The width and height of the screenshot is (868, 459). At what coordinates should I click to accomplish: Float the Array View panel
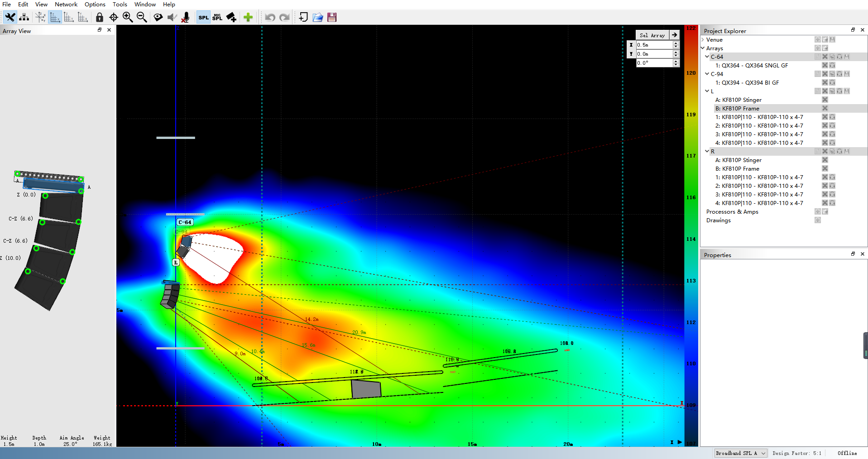point(100,30)
